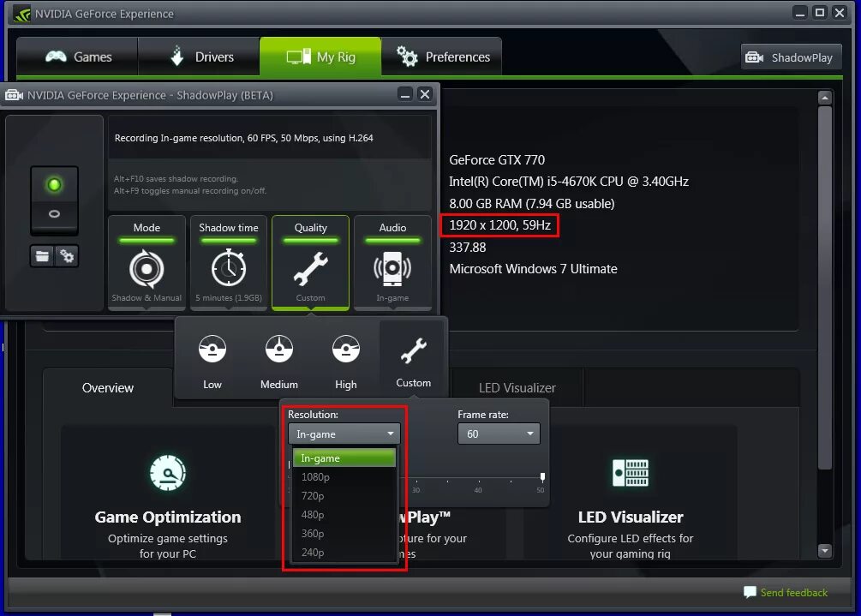Pick 720p in the resolution list
Viewport: 861px width, 616px height.
point(344,496)
